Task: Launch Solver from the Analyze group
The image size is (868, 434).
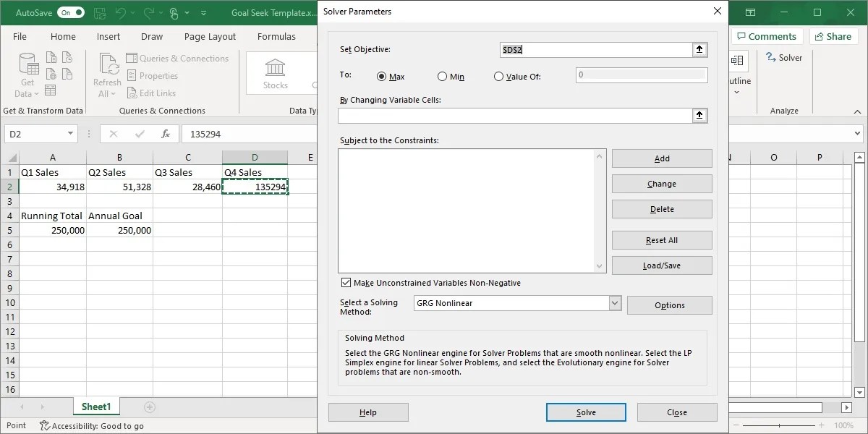Action: tap(783, 57)
